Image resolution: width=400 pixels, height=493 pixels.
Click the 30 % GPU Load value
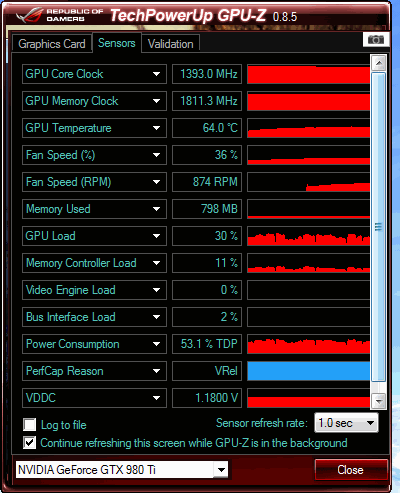[207, 236]
